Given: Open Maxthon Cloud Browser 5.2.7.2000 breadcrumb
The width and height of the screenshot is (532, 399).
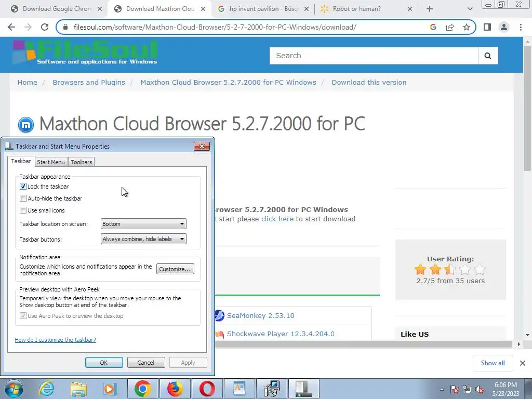Looking at the screenshot, I should coord(229,83).
